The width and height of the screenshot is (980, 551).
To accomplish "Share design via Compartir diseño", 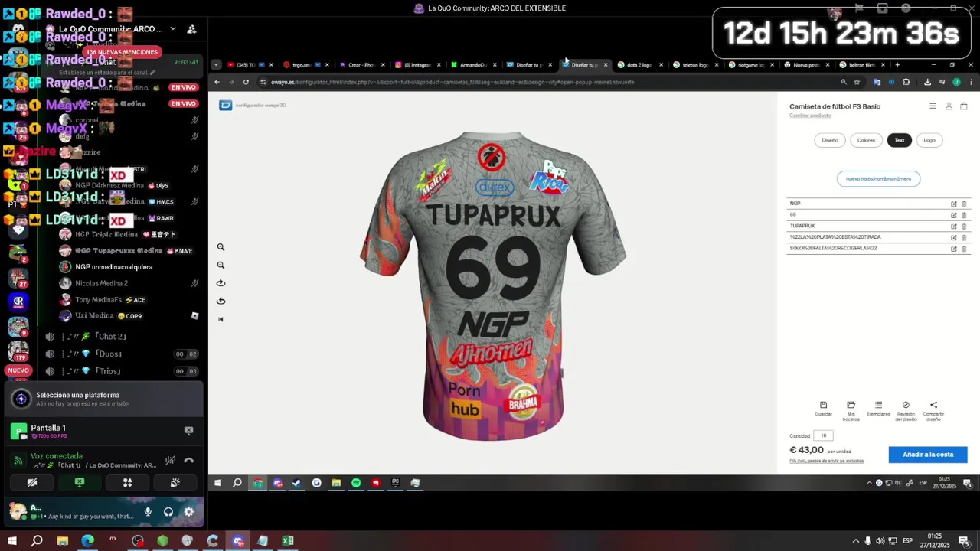I will pos(933,410).
